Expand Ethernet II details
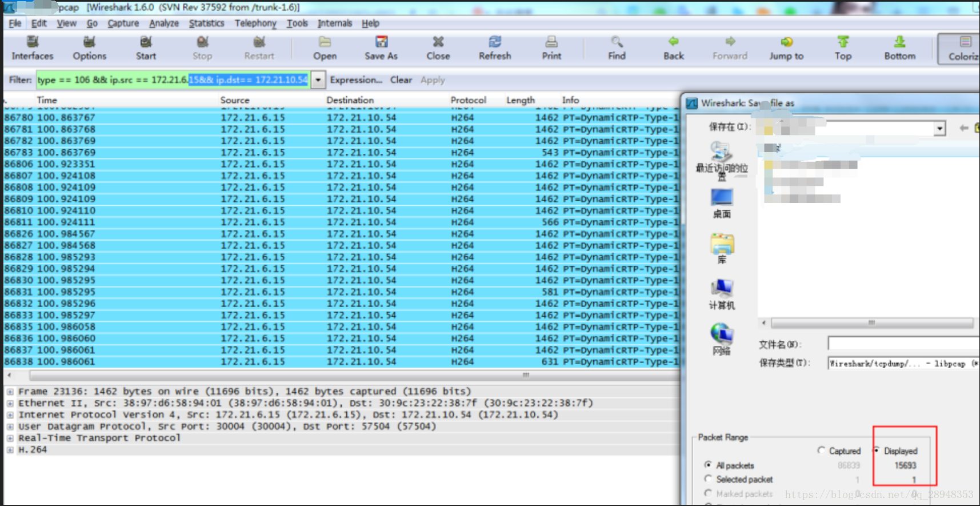This screenshot has height=506, width=980. pyautogui.click(x=10, y=403)
